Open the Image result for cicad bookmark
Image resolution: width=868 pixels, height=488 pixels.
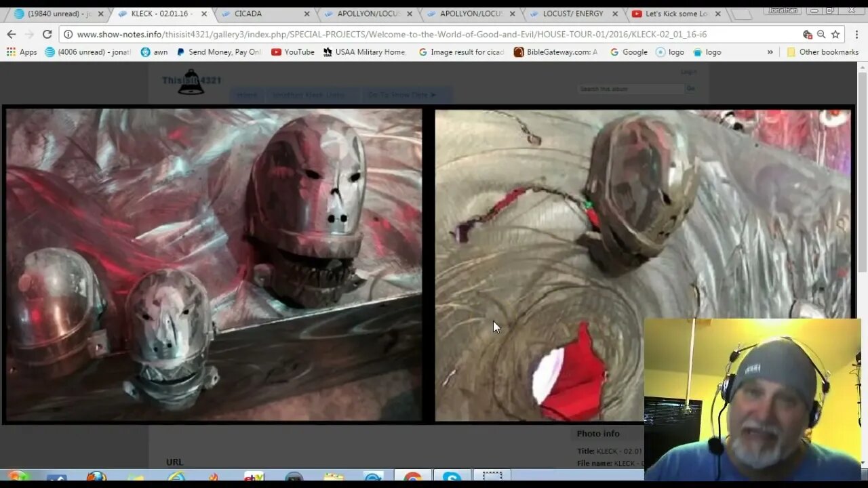[461, 52]
